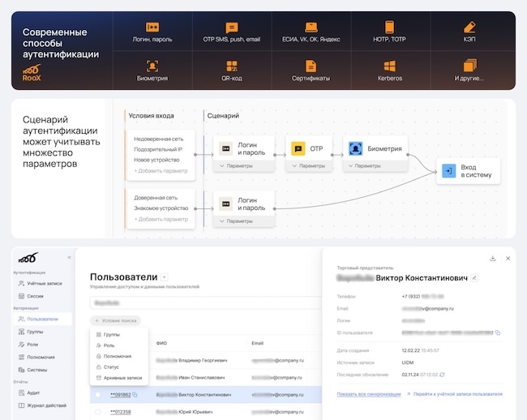Click the users search input field
This screenshot has height=420, width=527.
click(206, 302)
